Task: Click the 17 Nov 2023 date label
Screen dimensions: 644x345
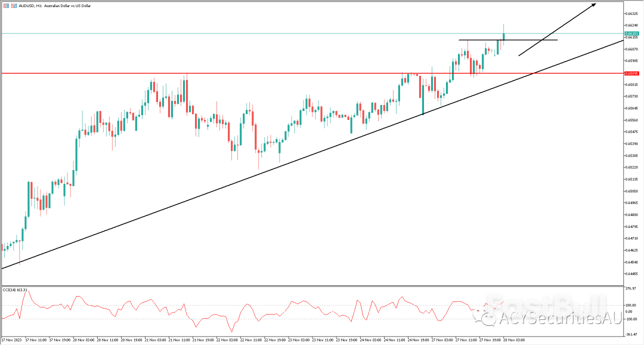Action: coord(12,340)
